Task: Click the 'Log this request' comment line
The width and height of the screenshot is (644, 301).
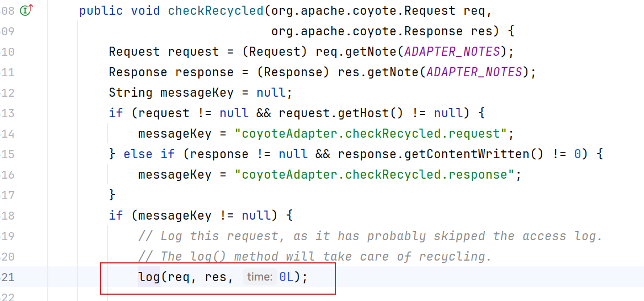Action: coord(369,236)
